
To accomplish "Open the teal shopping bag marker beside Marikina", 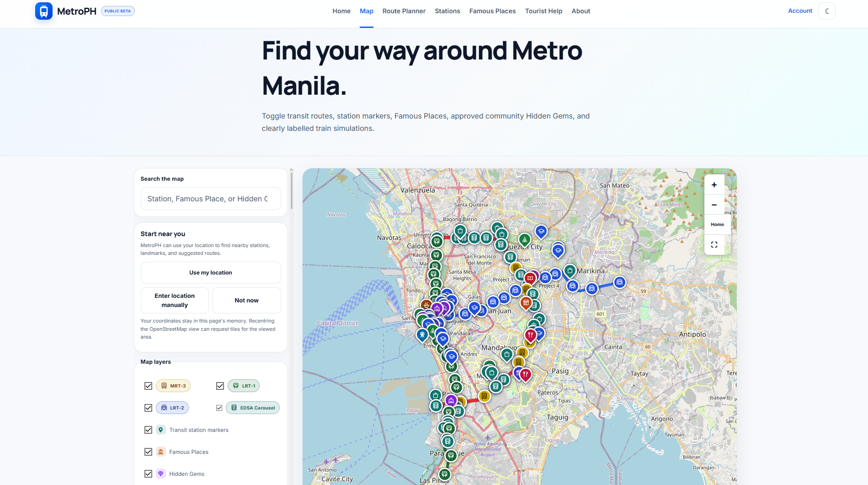I will tap(570, 270).
